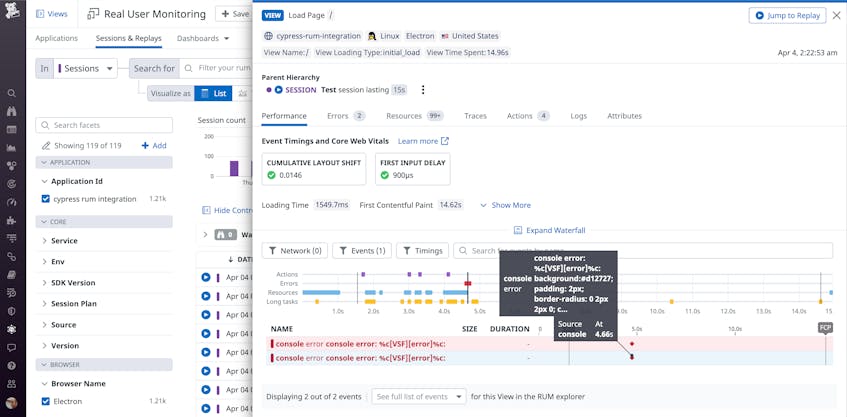Uncheck cypress rum integration application filter
The width and height of the screenshot is (847, 417).
click(45, 199)
